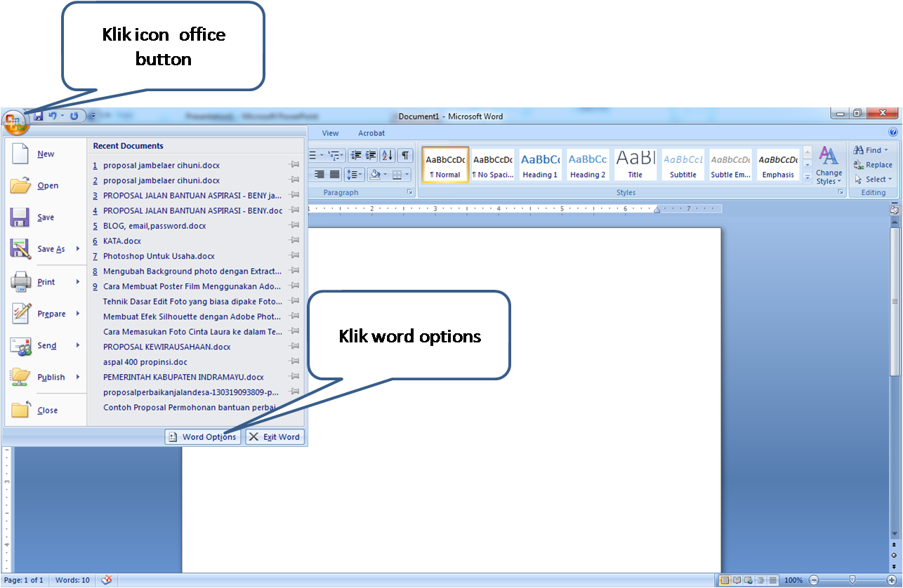The image size is (903, 588).
Task: Click the Replace button in Editing group
Action: [873, 165]
